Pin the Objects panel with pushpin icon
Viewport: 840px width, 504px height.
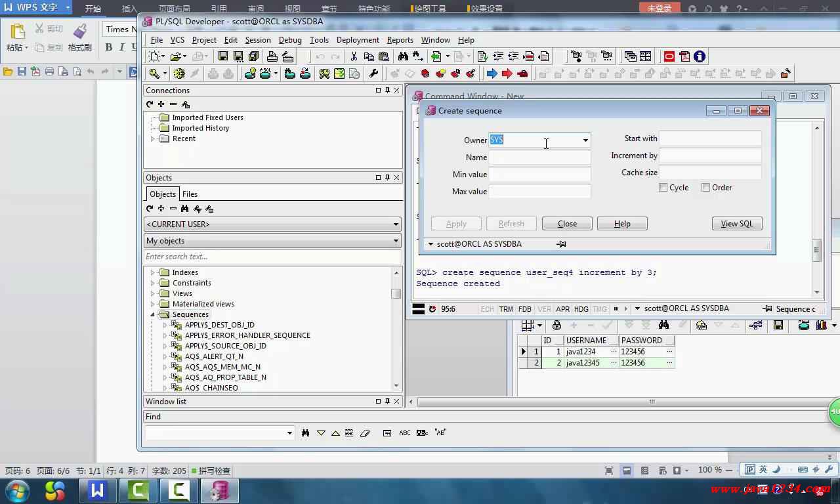point(387,177)
